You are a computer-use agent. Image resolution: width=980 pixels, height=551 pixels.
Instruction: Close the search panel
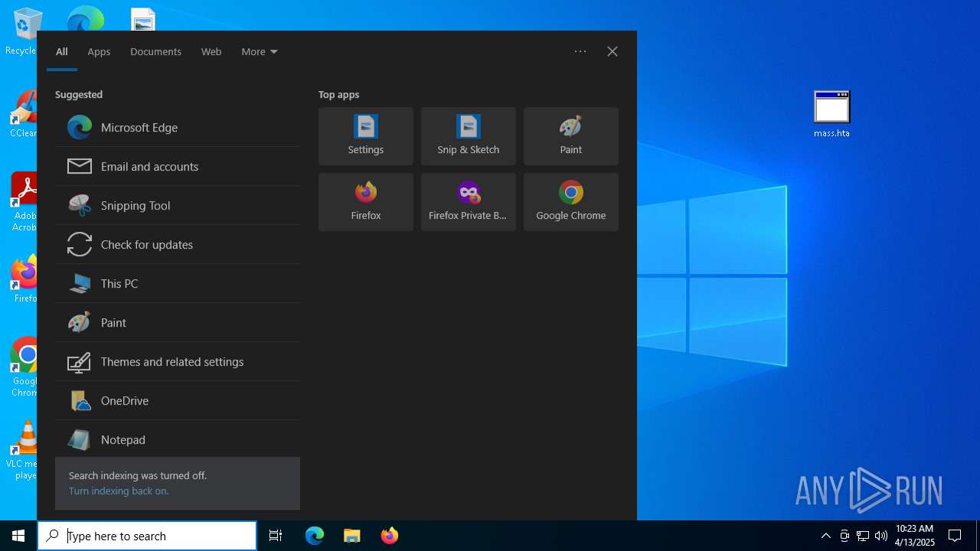click(612, 51)
